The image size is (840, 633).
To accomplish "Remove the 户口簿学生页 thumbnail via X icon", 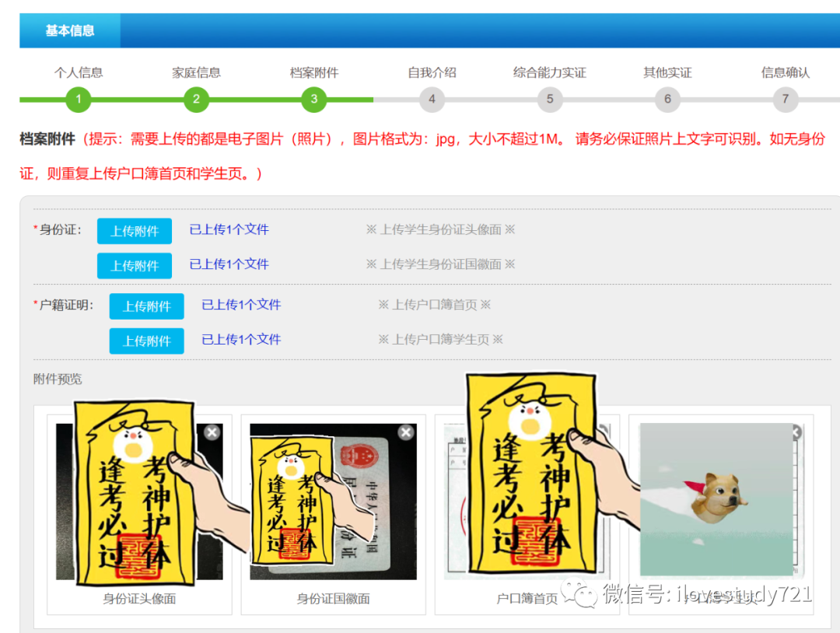I will (x=794, y=432).
